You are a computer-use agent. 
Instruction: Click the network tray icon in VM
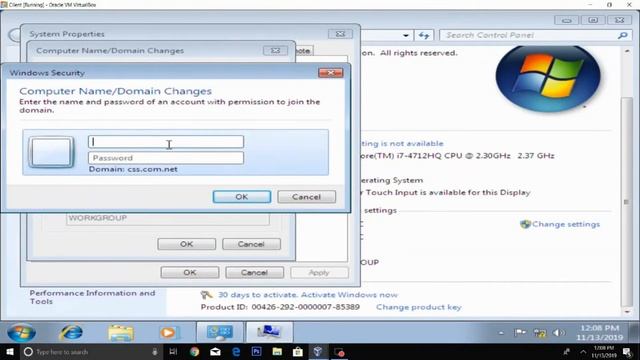tap(540, 333)
